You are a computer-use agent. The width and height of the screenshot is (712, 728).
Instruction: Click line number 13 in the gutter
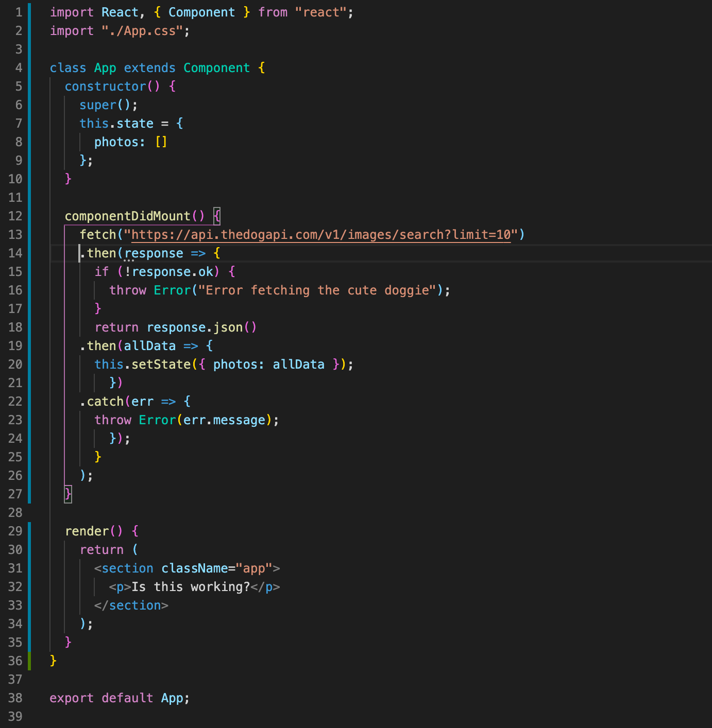click(x=15, y=234)
